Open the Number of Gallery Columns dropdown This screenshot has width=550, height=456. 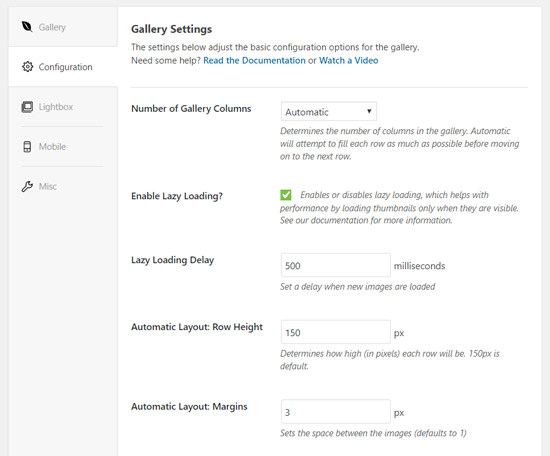point(329,112)
